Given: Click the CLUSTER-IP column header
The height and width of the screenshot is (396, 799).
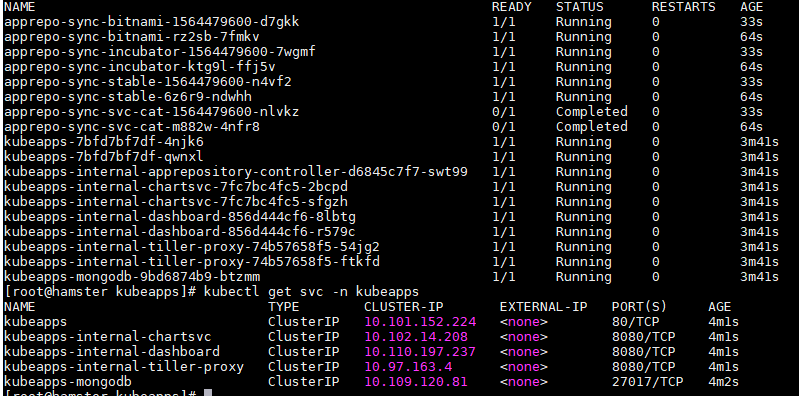Looking at the screenshot, I should (x=404, y=307).
